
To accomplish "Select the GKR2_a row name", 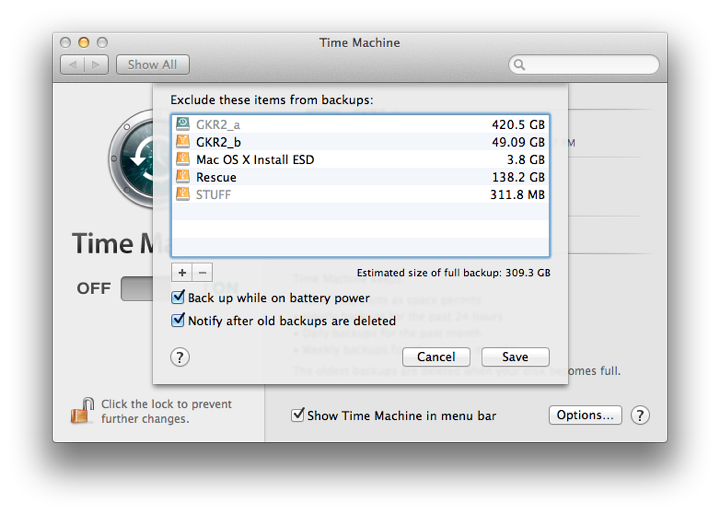I will pyautogui.click(x=218, y=125).
